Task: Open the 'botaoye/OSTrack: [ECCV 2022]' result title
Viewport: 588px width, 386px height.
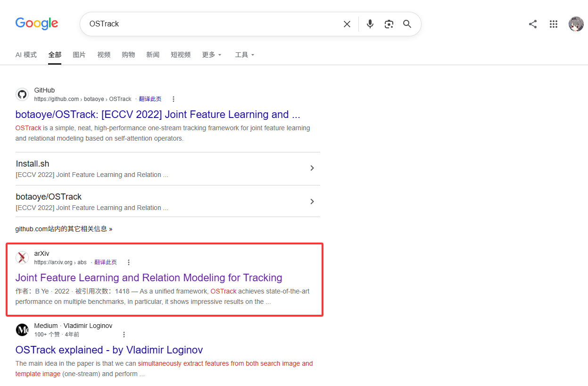Action: click(x=158, y=115)
